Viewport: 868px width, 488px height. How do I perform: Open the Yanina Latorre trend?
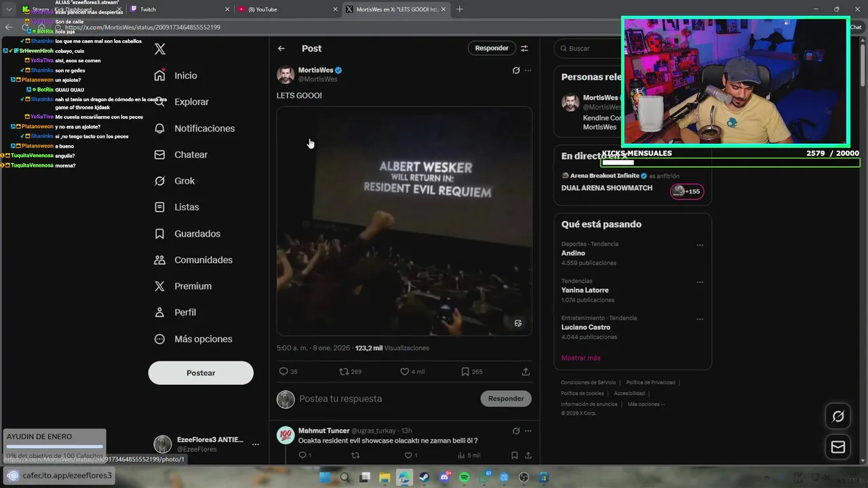point(585,290)
